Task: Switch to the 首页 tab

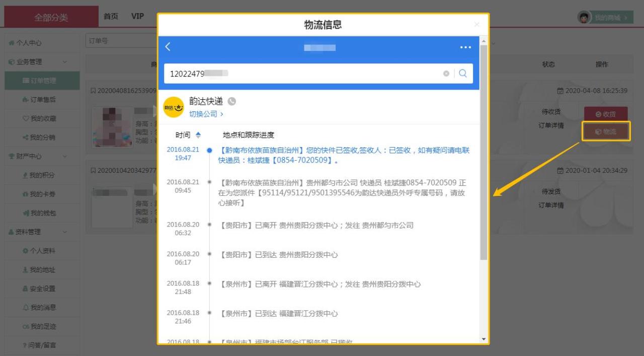Action: coord(111,16)
